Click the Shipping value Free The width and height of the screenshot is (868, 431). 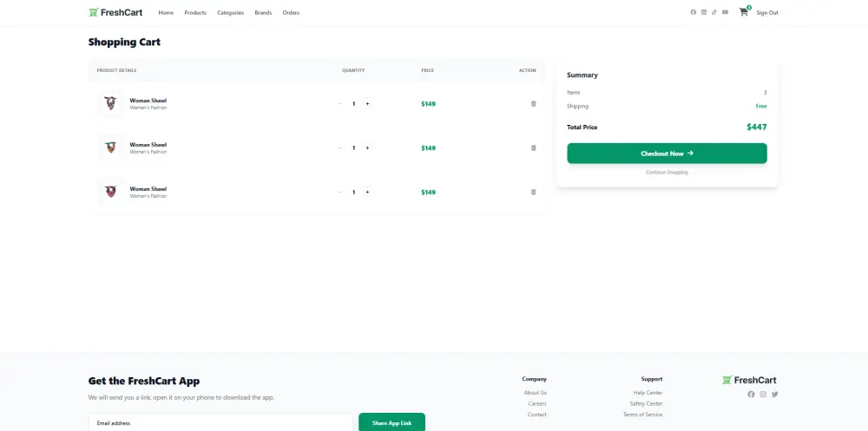tap(761, 106)
